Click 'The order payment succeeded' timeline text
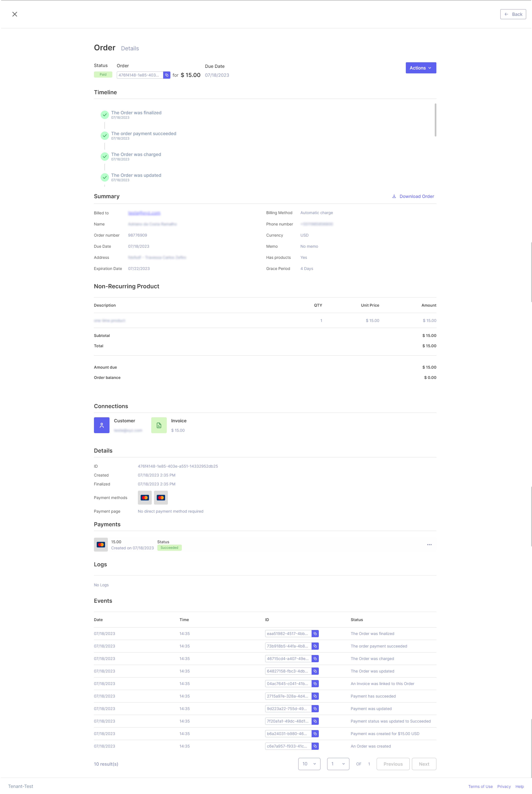Viewport: 532px width, 794px height. pos(144,134)
